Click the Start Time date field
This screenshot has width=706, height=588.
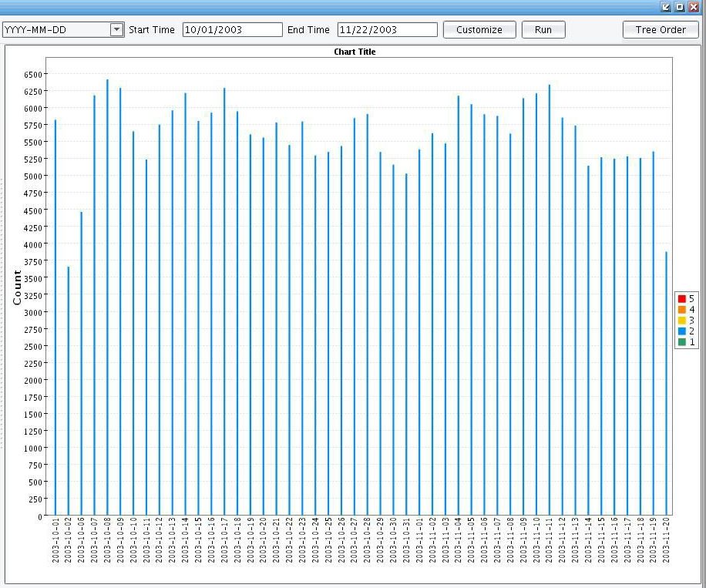(232, 30)
